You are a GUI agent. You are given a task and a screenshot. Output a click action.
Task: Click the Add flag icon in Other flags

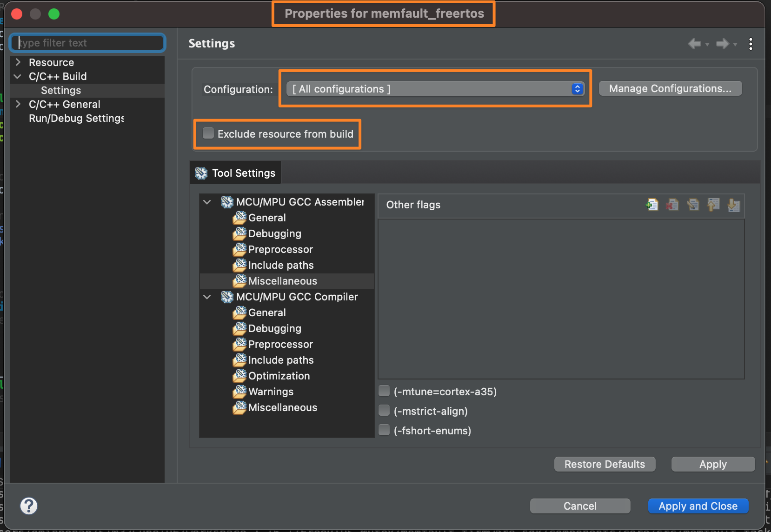[x=652, y=205]
